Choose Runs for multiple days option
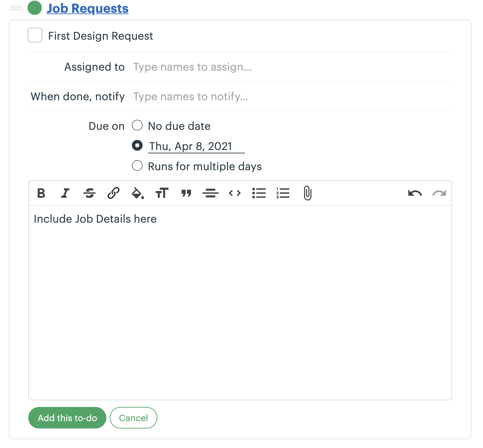This screenshot has width=483, height=448. point(137,166)
